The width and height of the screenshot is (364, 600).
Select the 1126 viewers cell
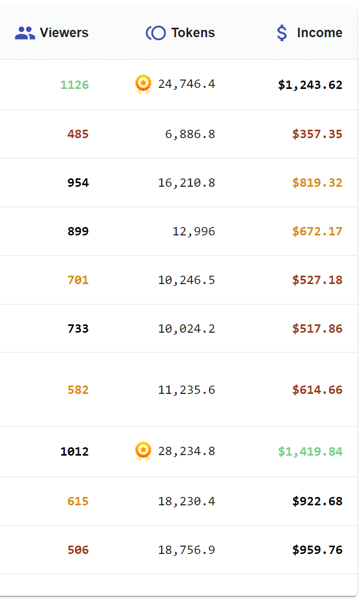point(74,85)
